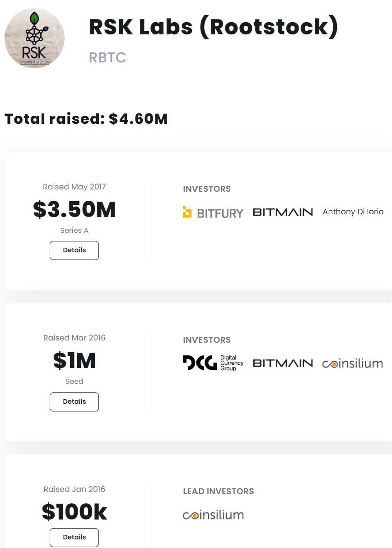This screenshot has height=548, width=392.
Task: Click the Raised Mar 2016 date
Action: [x=75, y=338]
